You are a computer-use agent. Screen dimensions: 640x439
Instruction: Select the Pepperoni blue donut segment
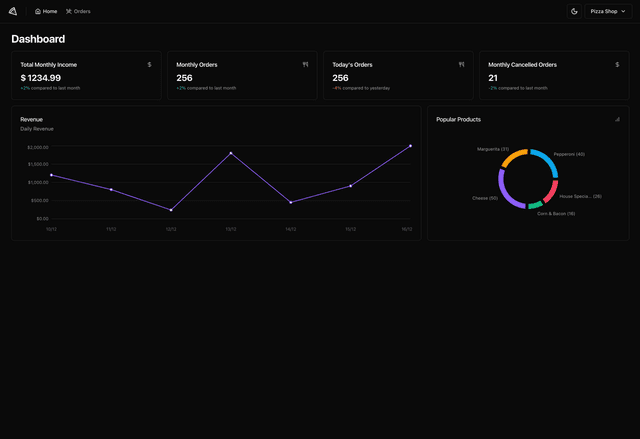546,160
